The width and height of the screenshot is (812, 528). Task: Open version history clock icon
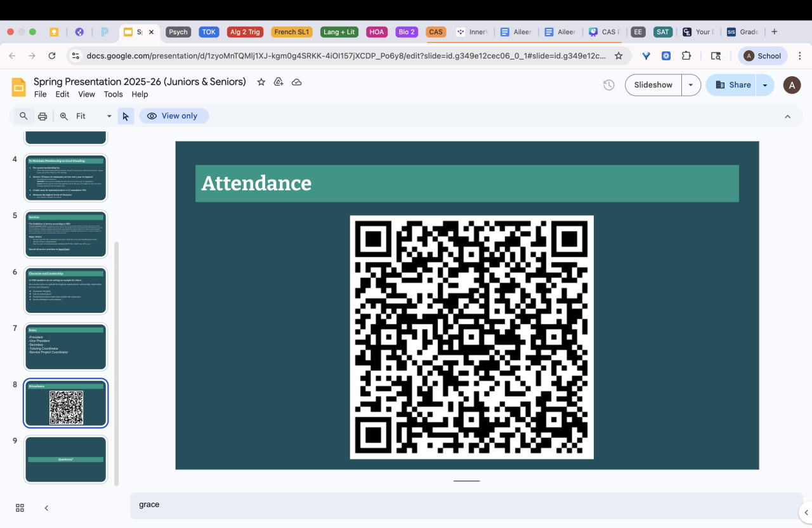point(609,85)
